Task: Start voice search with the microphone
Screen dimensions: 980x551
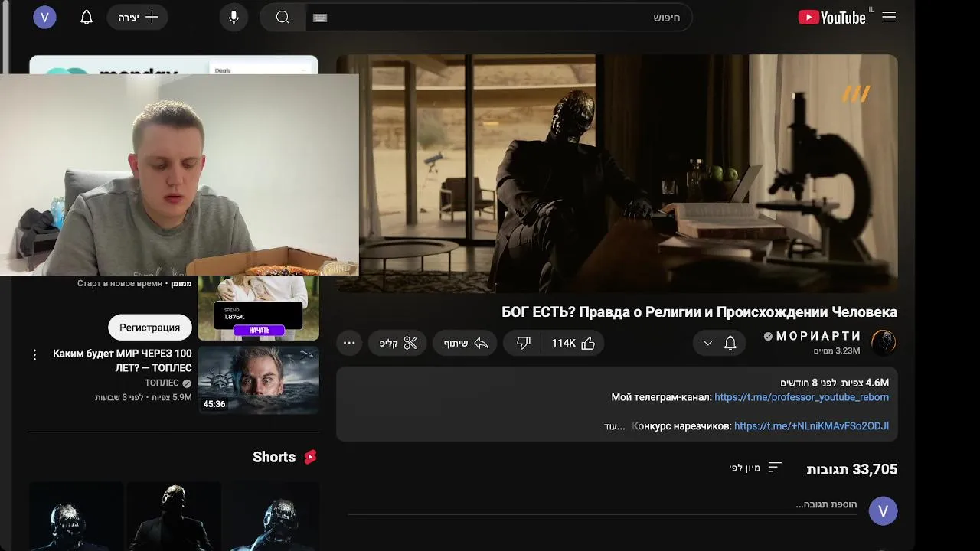Action: tap(234, 18)
